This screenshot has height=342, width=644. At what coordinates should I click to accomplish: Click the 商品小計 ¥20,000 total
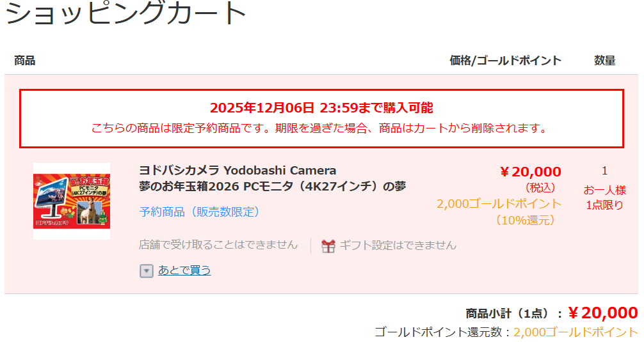click(552, 313)
